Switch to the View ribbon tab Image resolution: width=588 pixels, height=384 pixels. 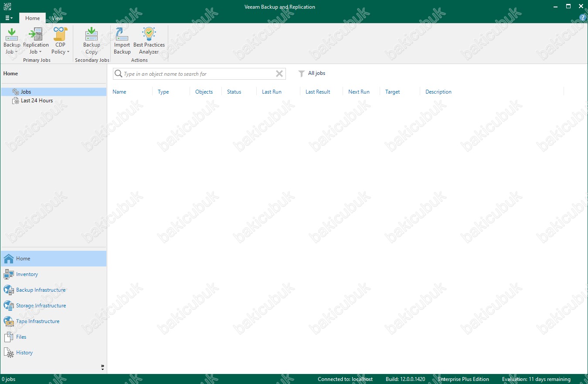(x=57, y=18)
